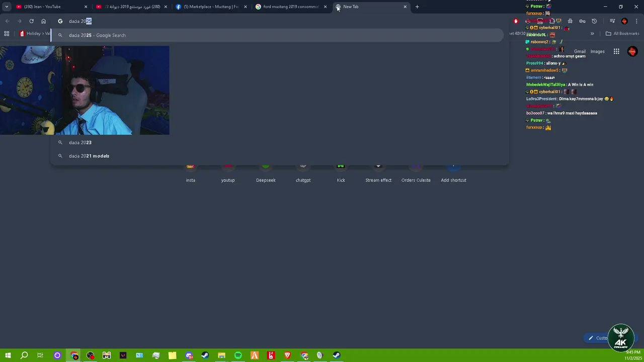The width and height of the screenshot is (644, 362).
Task: Open the apps grid in bookmarks bar
Action: [7, 34]
